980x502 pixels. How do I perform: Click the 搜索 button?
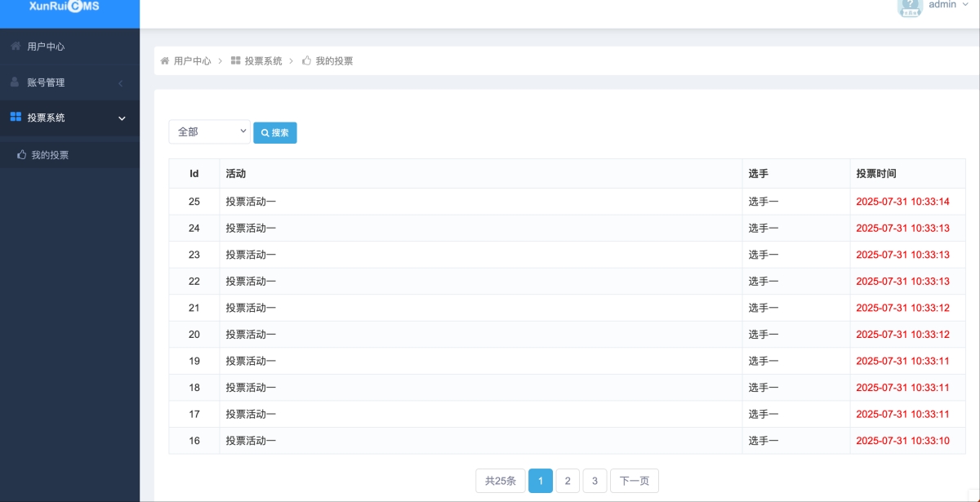pos(275,133)
